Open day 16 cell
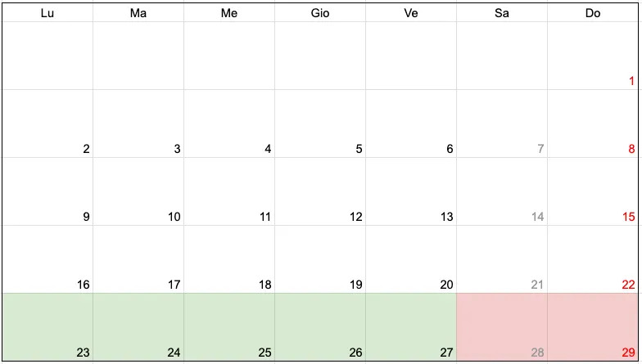 (x=47, y=259)
